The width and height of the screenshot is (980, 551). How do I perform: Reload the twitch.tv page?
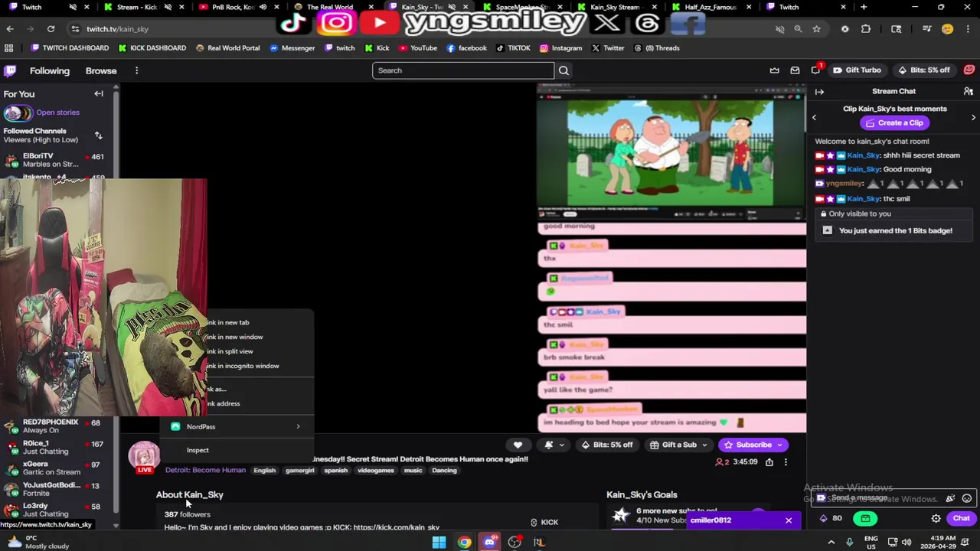pos(51,29)
